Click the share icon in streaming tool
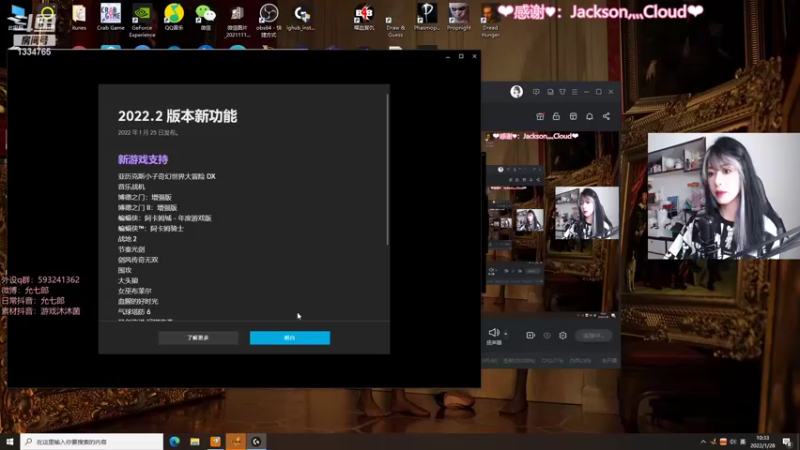The image size is (800, 450). pos(606,116)
